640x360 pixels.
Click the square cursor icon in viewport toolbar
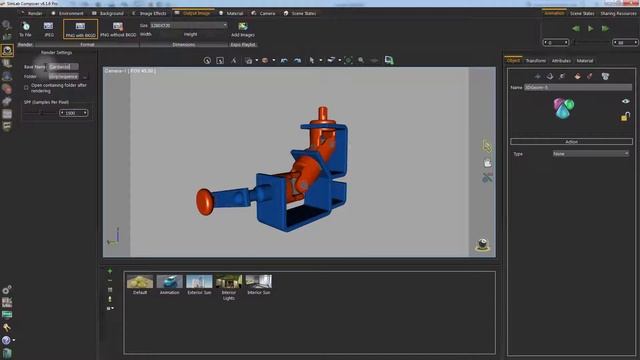[220, 60]
